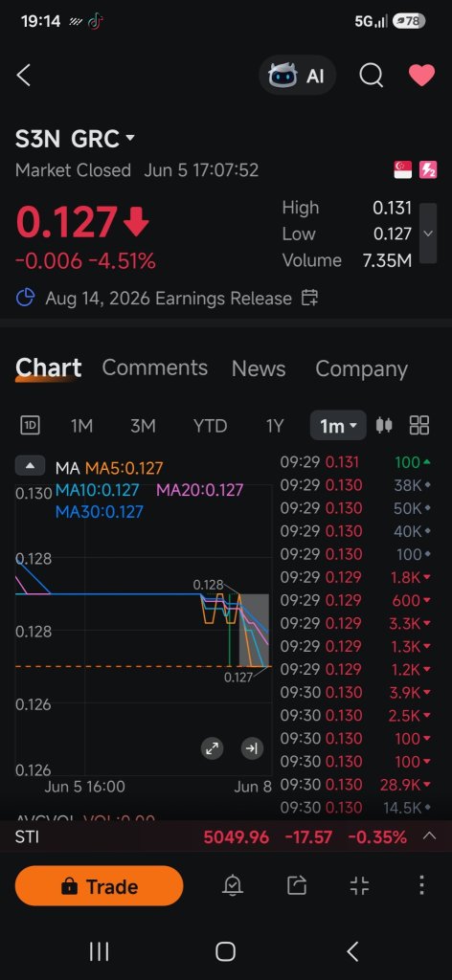Select the 1D chart period
The image size is (452, 980).
(x=30, y=426)
